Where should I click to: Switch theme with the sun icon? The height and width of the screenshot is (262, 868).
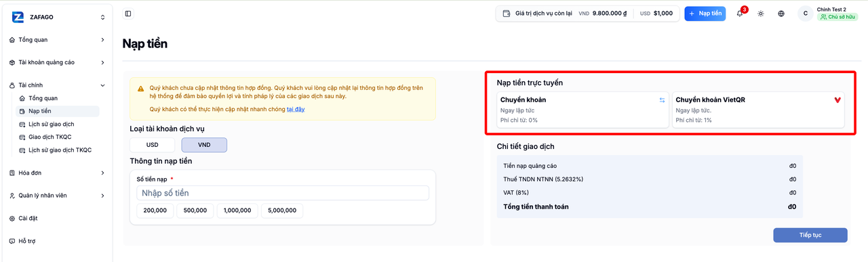tap(761, 14)
